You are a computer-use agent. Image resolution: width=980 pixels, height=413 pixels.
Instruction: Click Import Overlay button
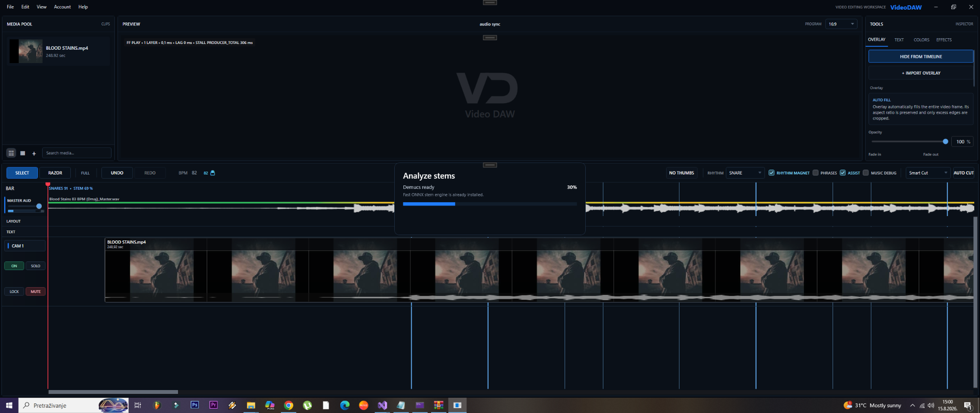click(921, 73)
